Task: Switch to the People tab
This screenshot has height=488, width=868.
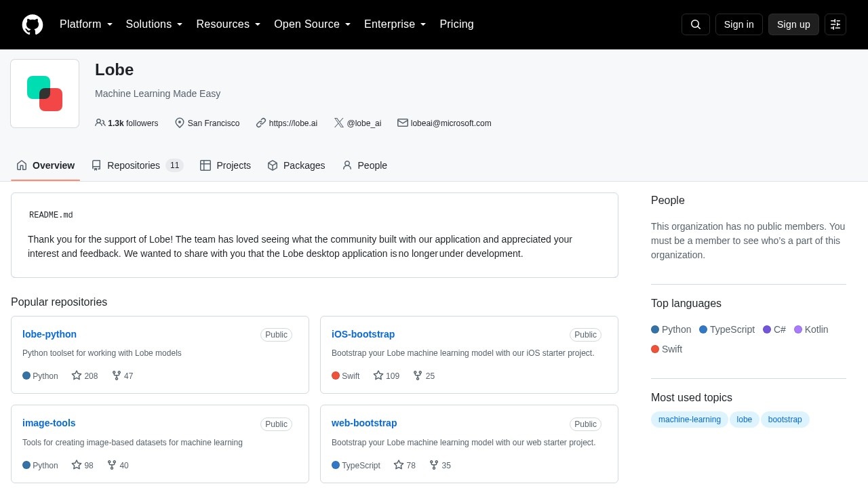Action: pos(365,165)
